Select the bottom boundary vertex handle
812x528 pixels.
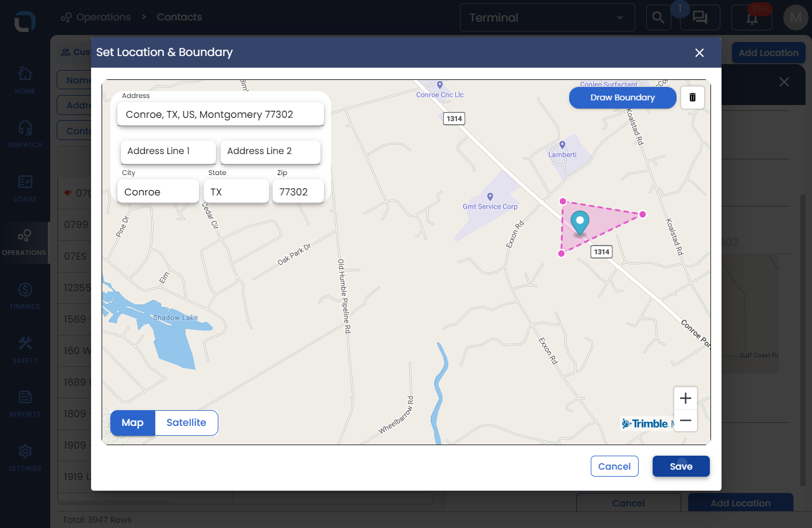[562, 254]
